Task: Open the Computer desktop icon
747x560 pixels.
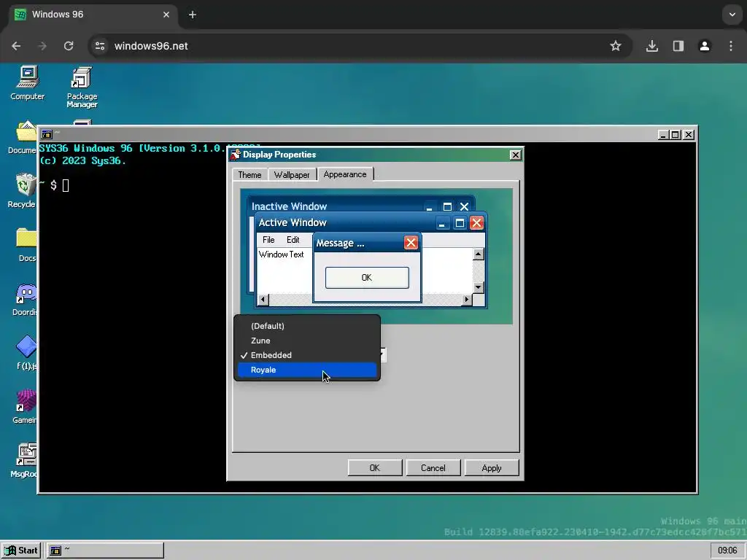Action: (27, 83)
